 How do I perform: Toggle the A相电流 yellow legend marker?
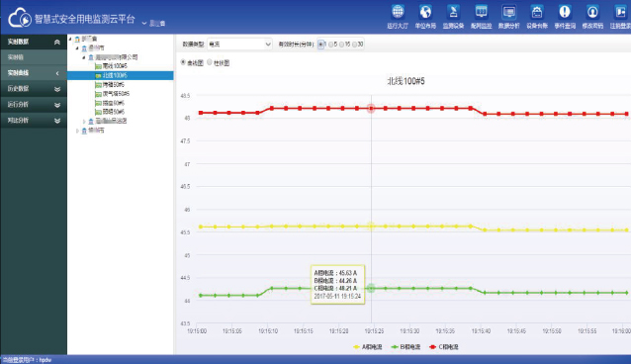357,346
